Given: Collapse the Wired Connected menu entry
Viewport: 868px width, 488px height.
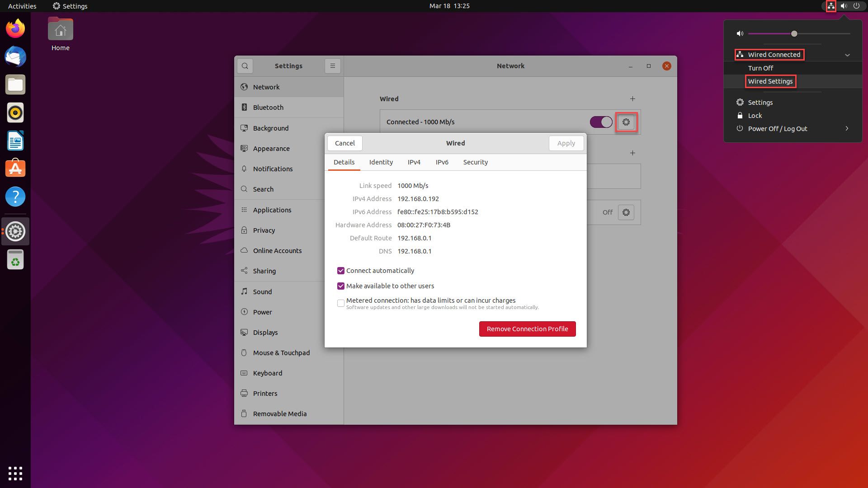Looking at the screenshot, I should [x=848, y=55].
